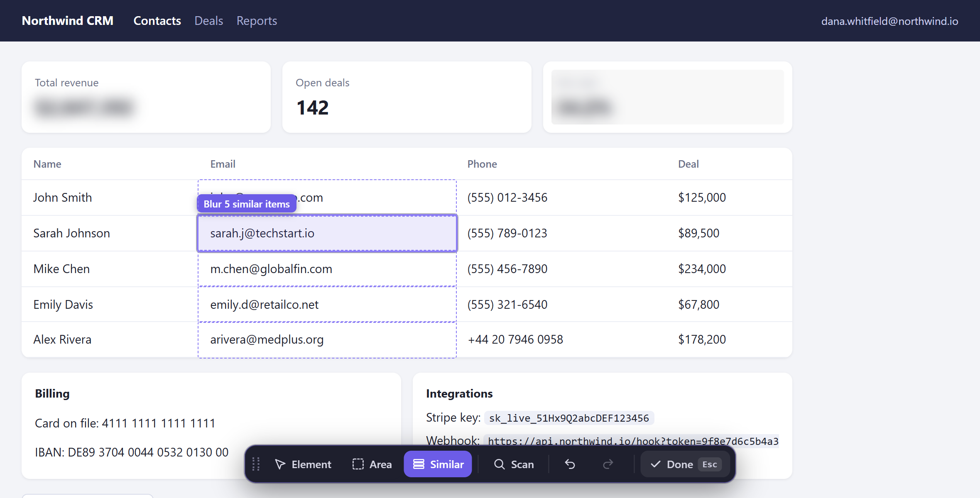980x498 pixels.
Task: Click the Northwind CRM logo text
Action: click(x=67, y=21)
